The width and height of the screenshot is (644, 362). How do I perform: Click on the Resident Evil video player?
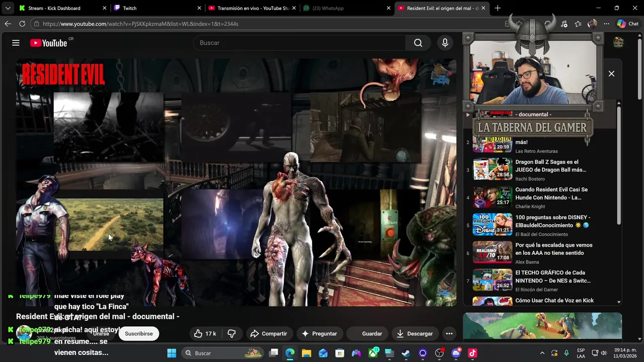click(x=236, y=182)
